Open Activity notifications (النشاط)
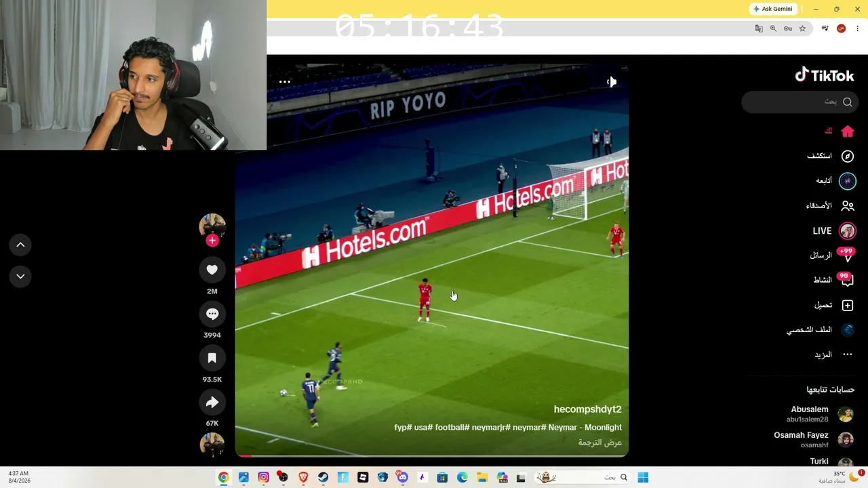 coord(833,280)
